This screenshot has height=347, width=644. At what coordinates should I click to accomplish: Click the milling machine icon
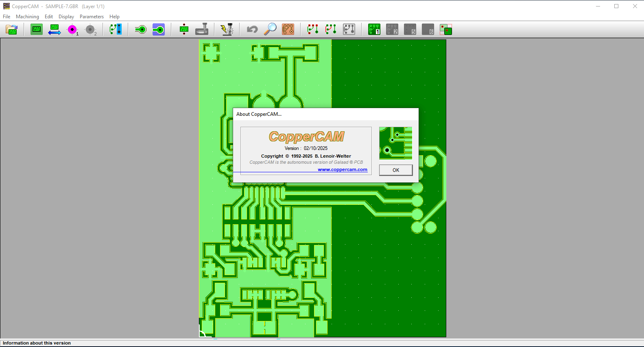[202, 30]
